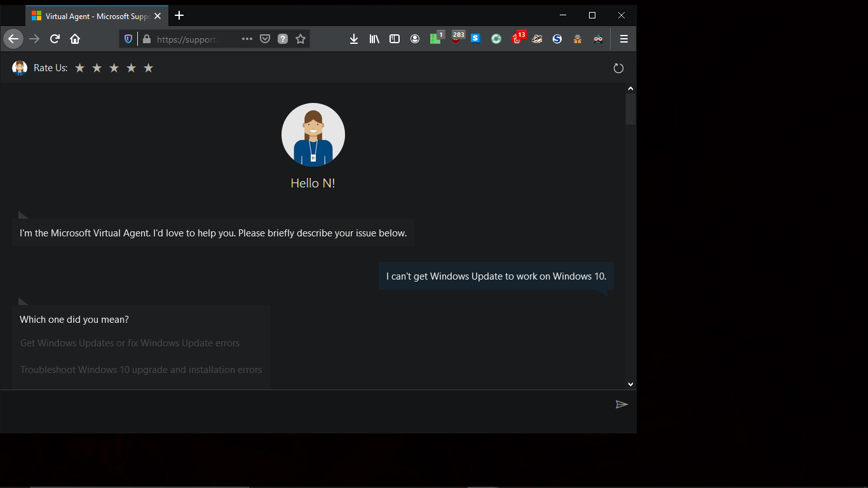Choose "Get Windows Updates or fix Windows Update errors"
Screen dimensions: 868x488
point(130,343)
